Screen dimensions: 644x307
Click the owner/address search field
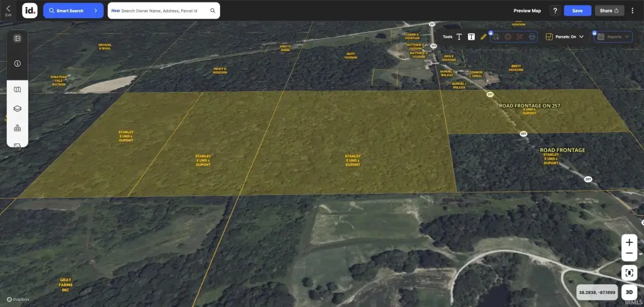point(164,11)
